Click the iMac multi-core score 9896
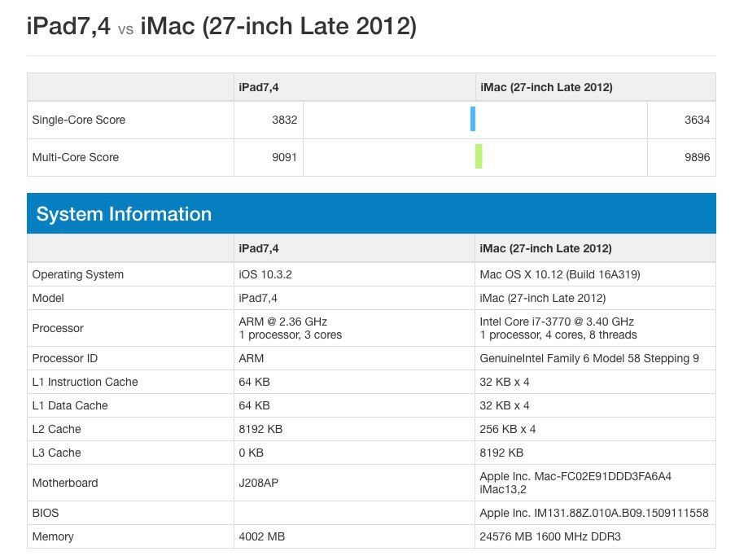Screen dimensions: 735x560 697,157
